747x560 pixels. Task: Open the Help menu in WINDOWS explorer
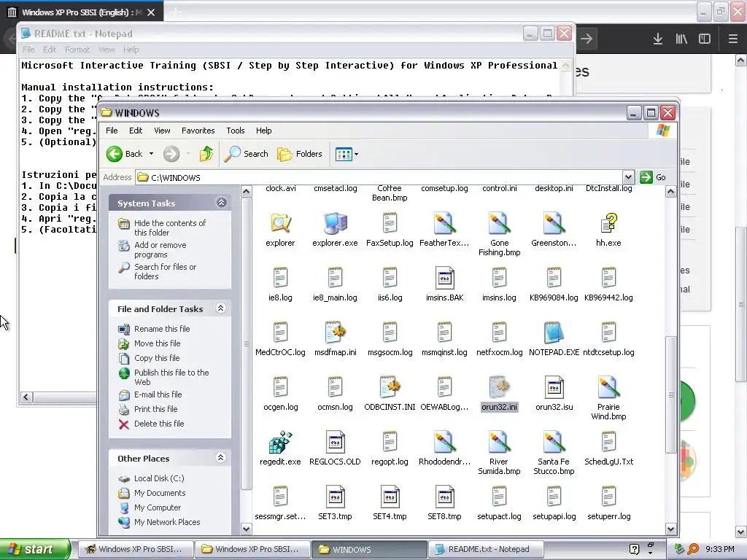(x=264, y=131)
